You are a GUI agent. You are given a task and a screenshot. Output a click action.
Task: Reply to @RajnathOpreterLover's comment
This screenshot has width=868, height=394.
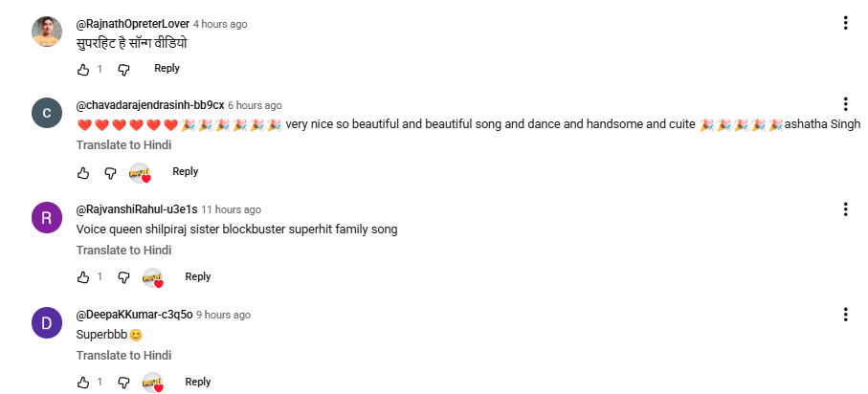pos(167,69)
